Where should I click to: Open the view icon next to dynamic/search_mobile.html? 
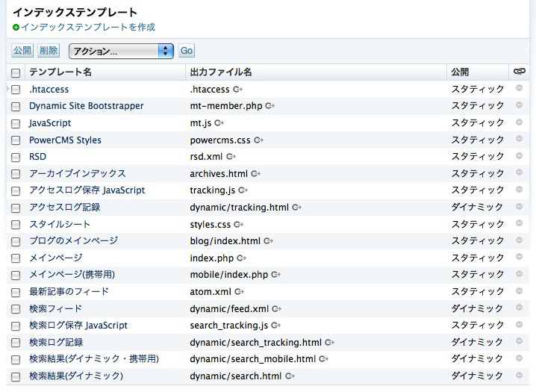[x=324, y=359]
